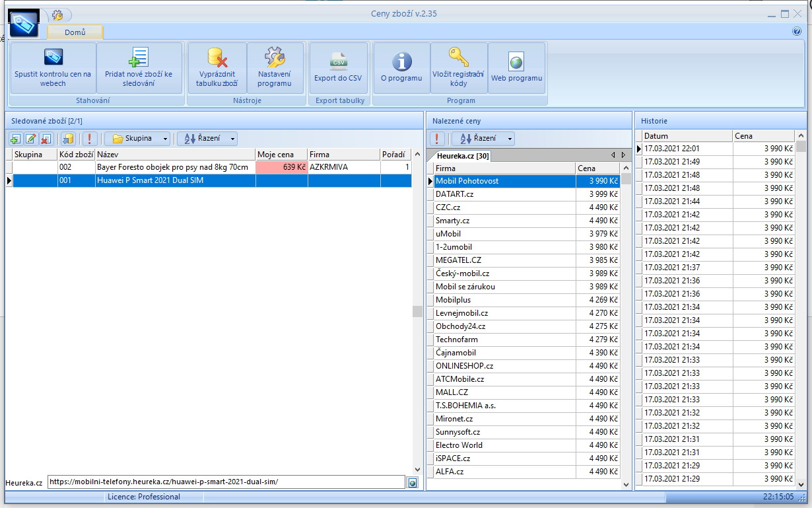This screenshot has height=508, width=812.
Task: Select history entry 17.03.2021 21:44
Action: (716, 201)
